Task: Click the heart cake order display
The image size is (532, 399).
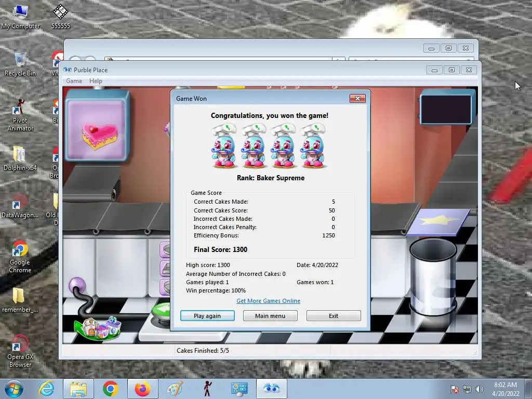Action: click(x=97, y=127)
